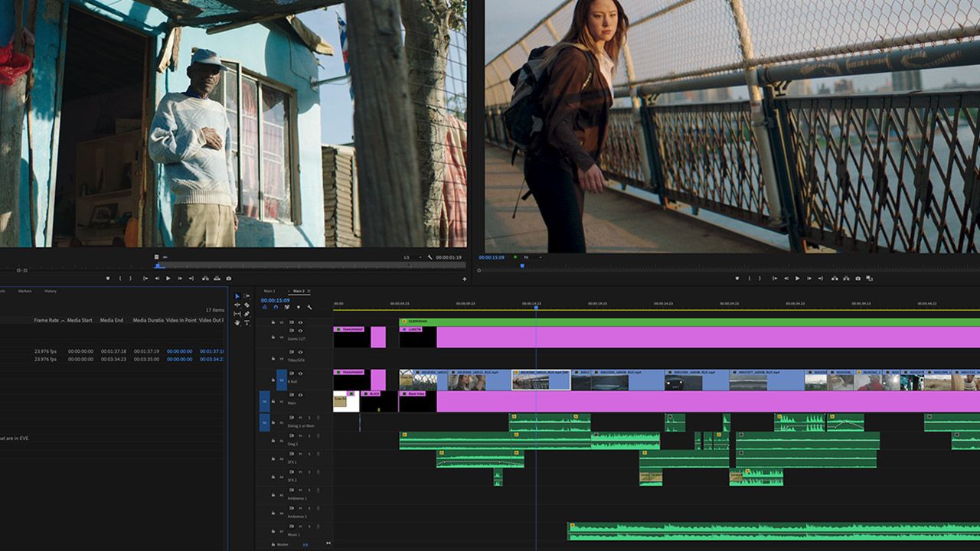Sort by Frame Rate column arrow

tap(63, 321)
